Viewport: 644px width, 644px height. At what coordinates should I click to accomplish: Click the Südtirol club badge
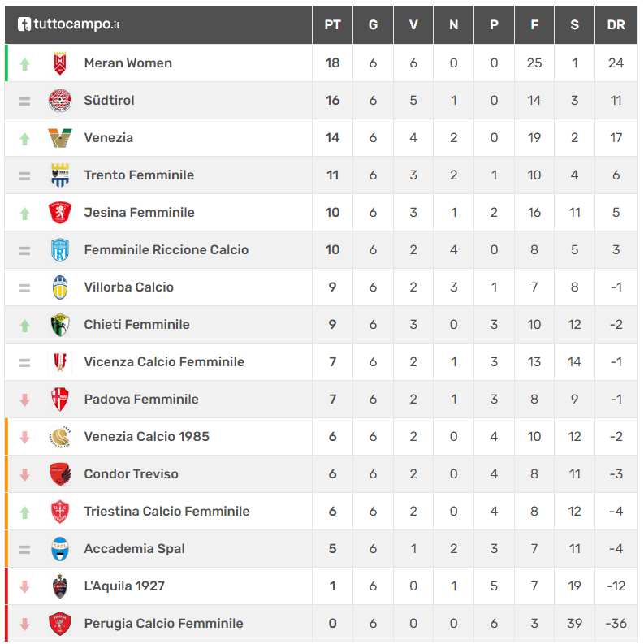click(x=60, y=101)
